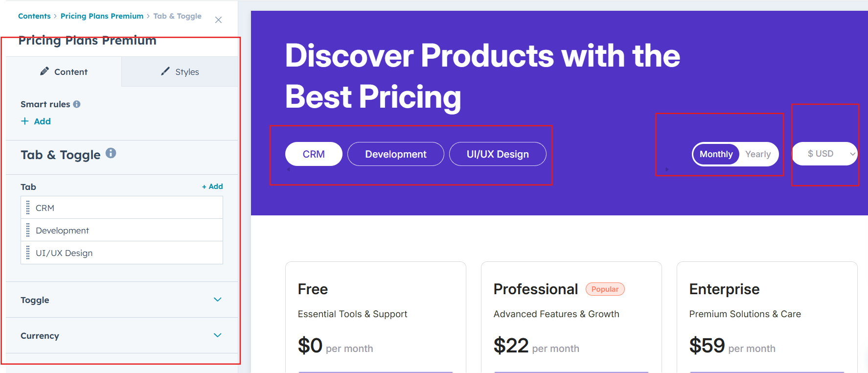Close the sidebar panel with X icon
The height and width of the screenshot is (373, 868).
point(218,20)
